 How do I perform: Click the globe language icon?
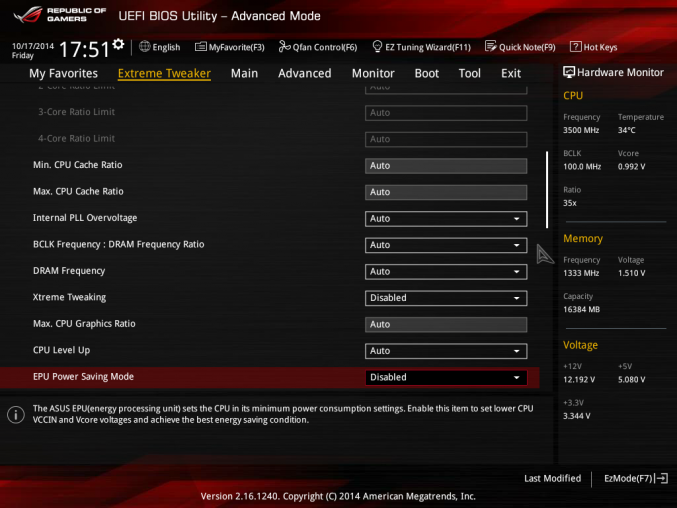pos(145,46)
